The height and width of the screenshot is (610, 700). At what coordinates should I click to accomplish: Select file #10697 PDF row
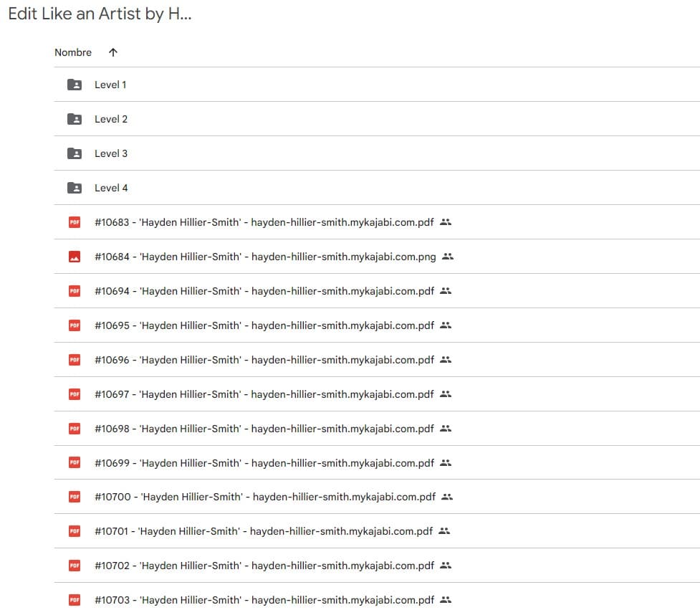(264, 394)
